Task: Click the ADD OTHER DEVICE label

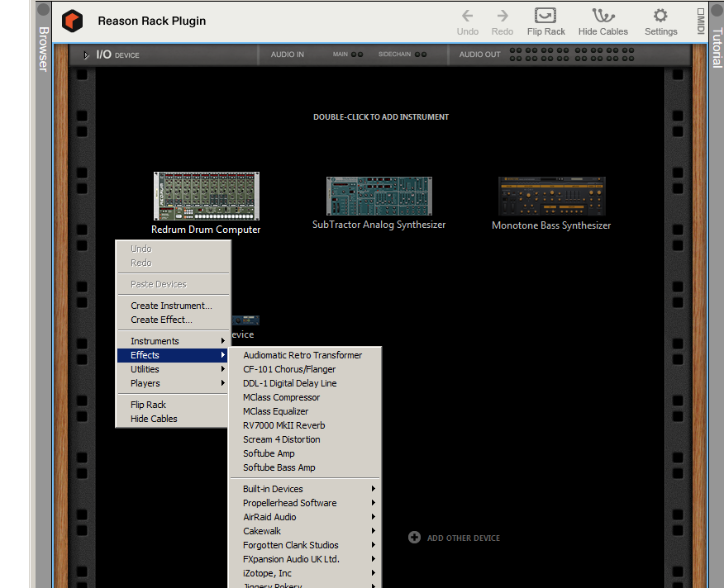Action: pyautogui.click(x=464, y=538)
